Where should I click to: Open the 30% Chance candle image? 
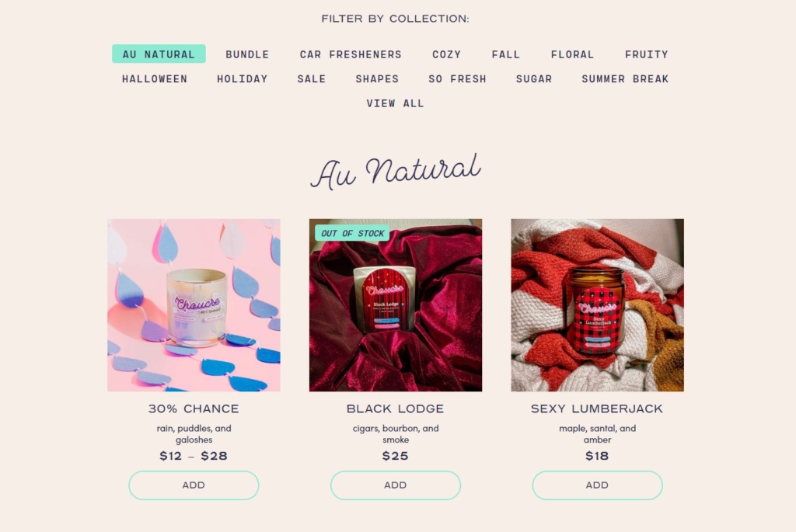pos(194,305)
